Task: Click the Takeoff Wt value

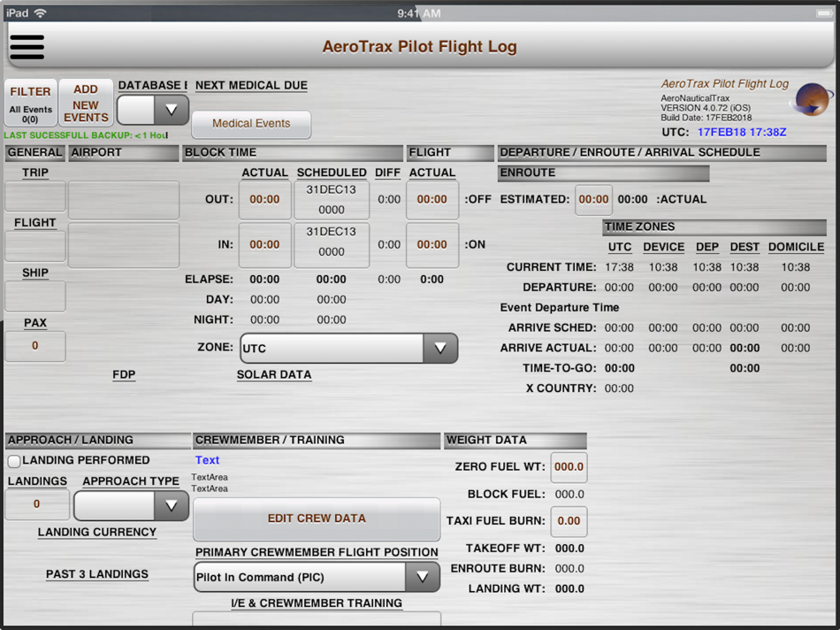Action: (x=569, y=549)
